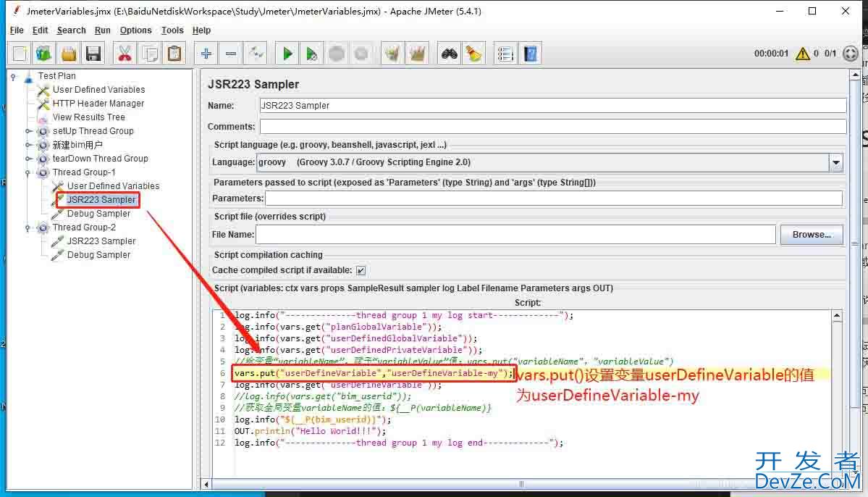Collapse the Thread Group-2 node
The height and width of the screenshot is (497, 868).
coord(28,227)
